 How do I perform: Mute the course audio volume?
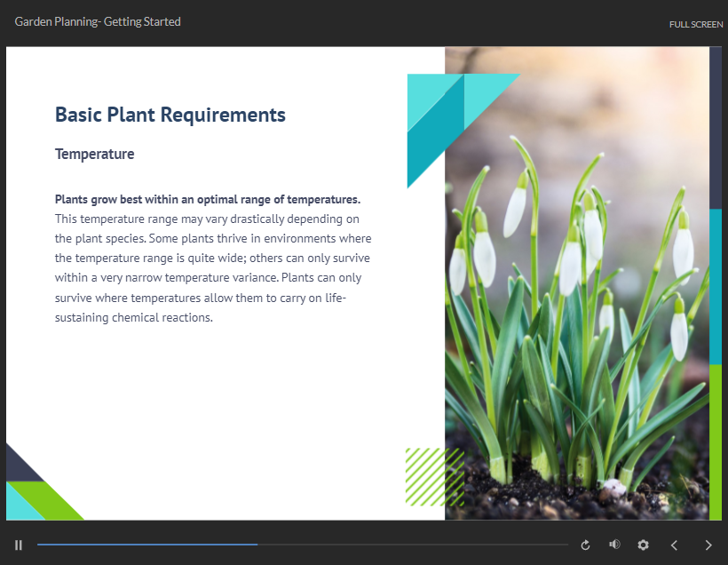point(614,545)
